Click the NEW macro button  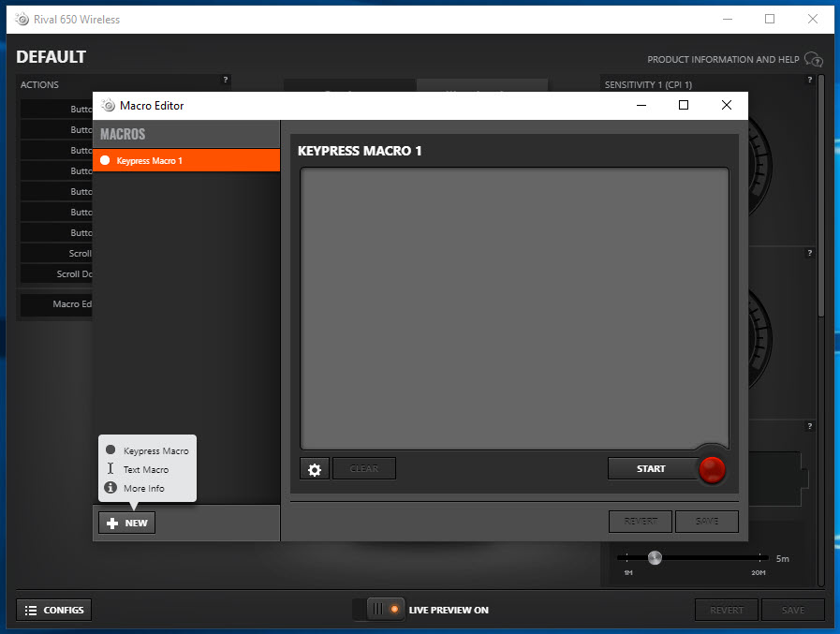(127, 523)
